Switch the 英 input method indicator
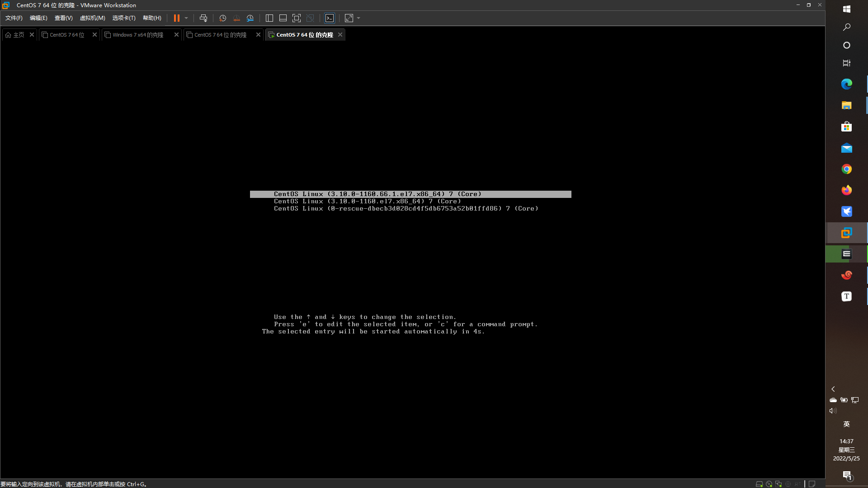868x488 pixels. (x=847, y=424)
